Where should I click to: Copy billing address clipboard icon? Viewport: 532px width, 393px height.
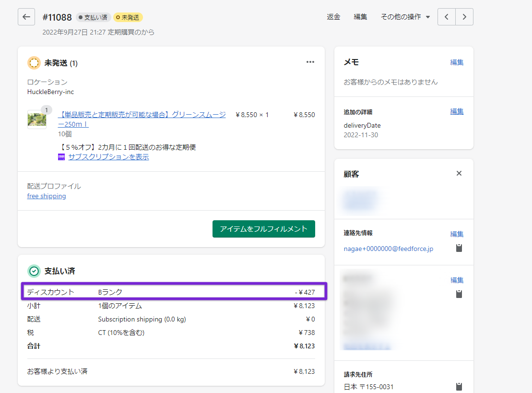click(x=459, y=386)
